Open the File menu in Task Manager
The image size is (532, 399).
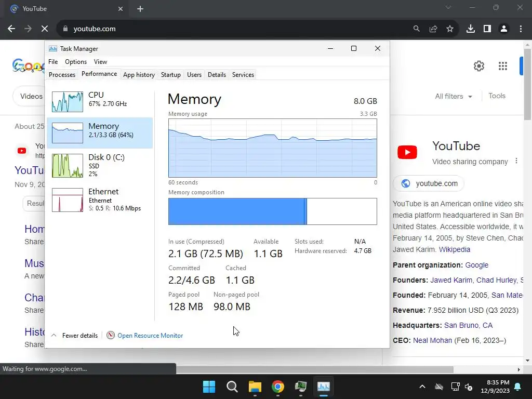tap(53, 62)
